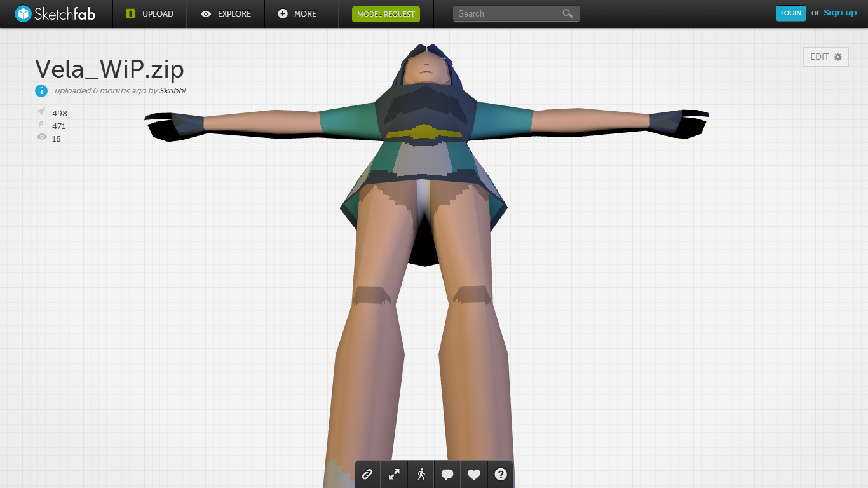Image resolution: width=868 pixels, height=488 pixels.
Task: Open viewer help question mark
Action: [501, 474]
